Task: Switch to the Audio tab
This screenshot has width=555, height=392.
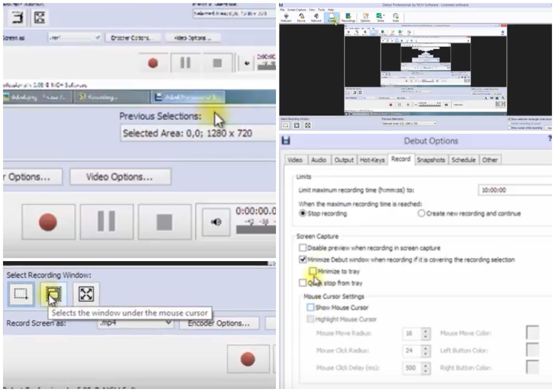Action: [319, 160]
